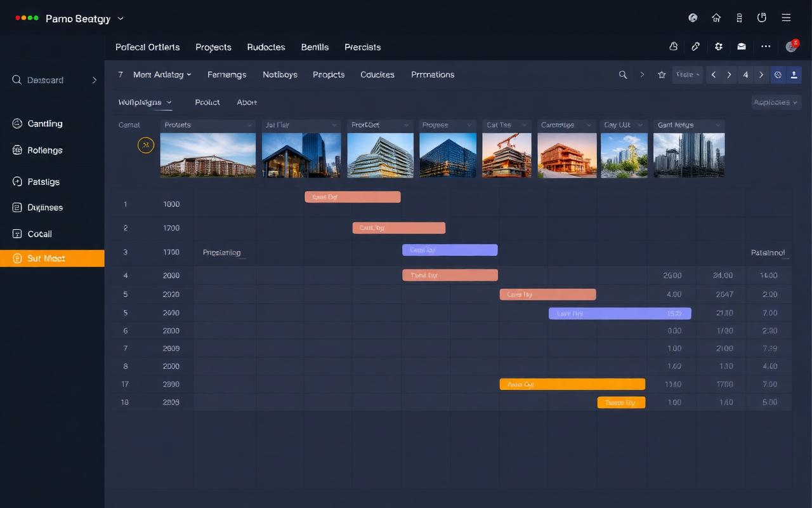This screenshot has width=812, height=508.
Task: Toggle the person icon button next to clock
Action: [x=794, y=75]
